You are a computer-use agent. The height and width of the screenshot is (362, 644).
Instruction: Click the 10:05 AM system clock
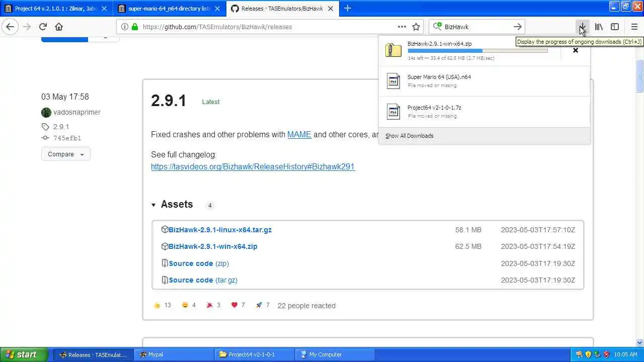(625, 354)
